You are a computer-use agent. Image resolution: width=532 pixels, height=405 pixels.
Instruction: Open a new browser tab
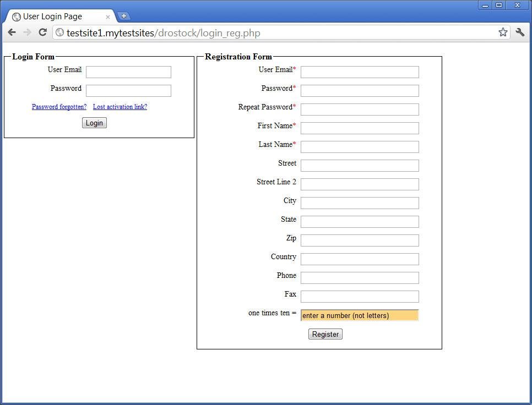tap(124, 15)
